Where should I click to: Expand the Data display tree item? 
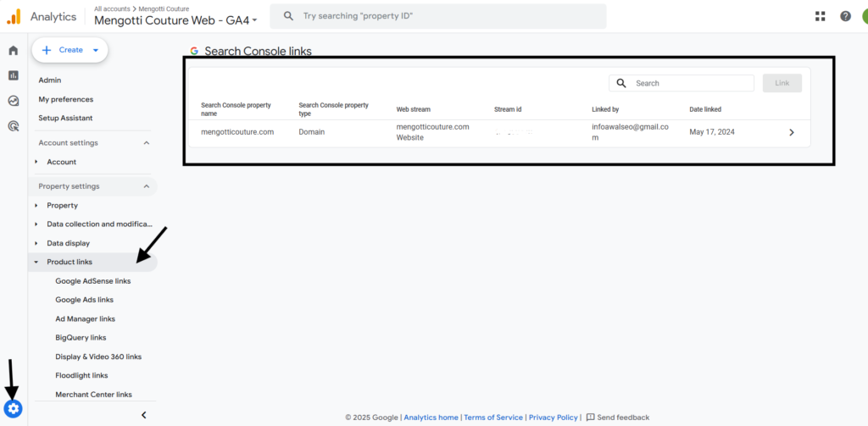(x=36, y=243)
